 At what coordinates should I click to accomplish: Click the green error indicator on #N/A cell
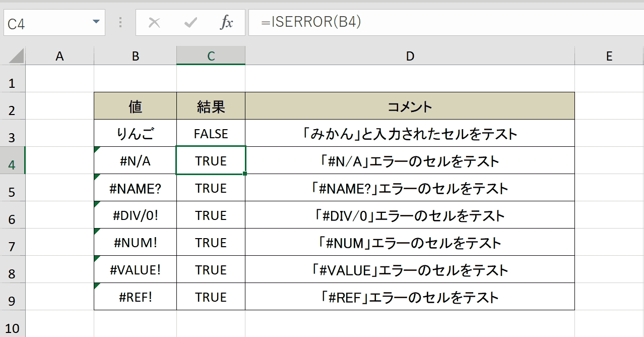tap(97, 149)
